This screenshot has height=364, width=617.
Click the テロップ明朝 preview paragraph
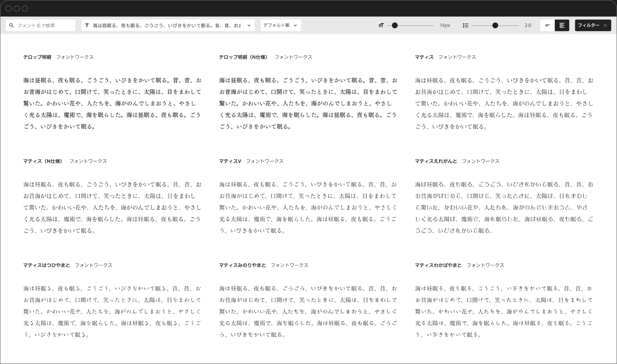[112, 103]
